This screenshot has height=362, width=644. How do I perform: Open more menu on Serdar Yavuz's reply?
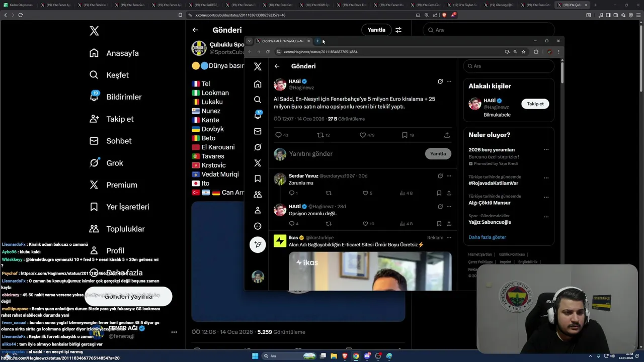click(449, 176)
